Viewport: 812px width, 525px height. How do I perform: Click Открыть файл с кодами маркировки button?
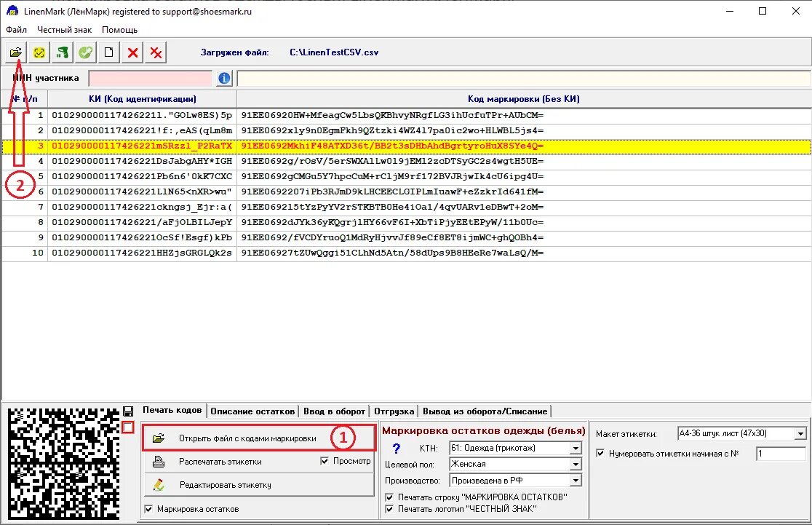(258, 438)
